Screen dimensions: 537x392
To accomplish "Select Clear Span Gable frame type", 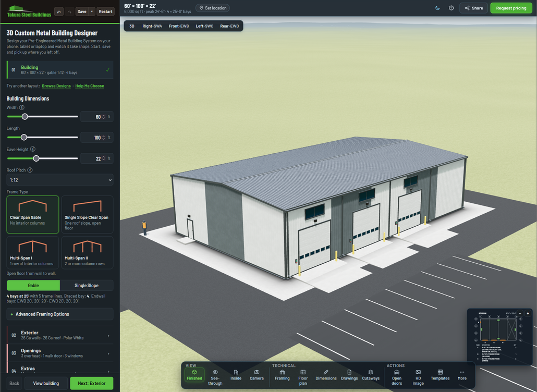I will tap(32, 215).
